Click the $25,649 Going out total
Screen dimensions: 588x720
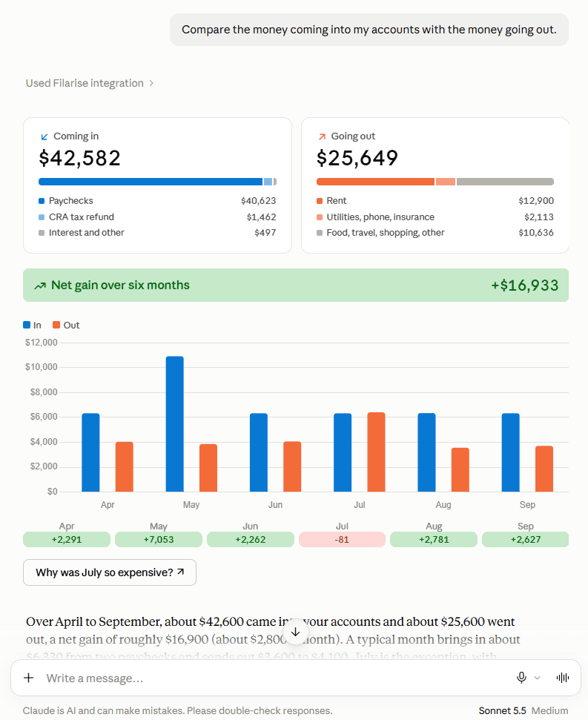[x=357, y=159]
